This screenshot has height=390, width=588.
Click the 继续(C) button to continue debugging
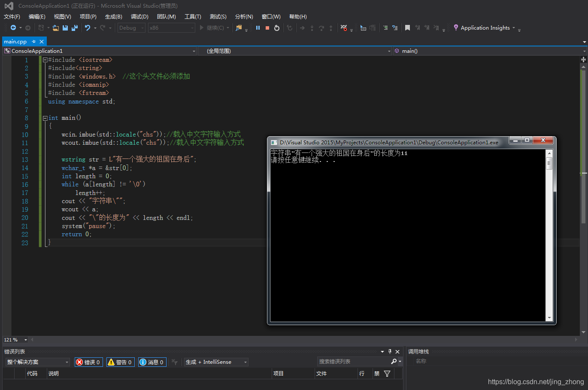coord(210,27)
